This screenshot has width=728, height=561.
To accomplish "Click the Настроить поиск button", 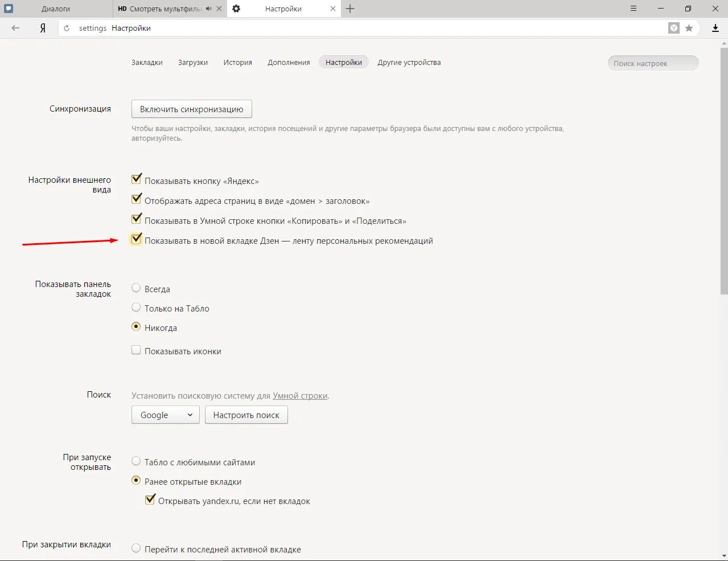I will point(246,415).
